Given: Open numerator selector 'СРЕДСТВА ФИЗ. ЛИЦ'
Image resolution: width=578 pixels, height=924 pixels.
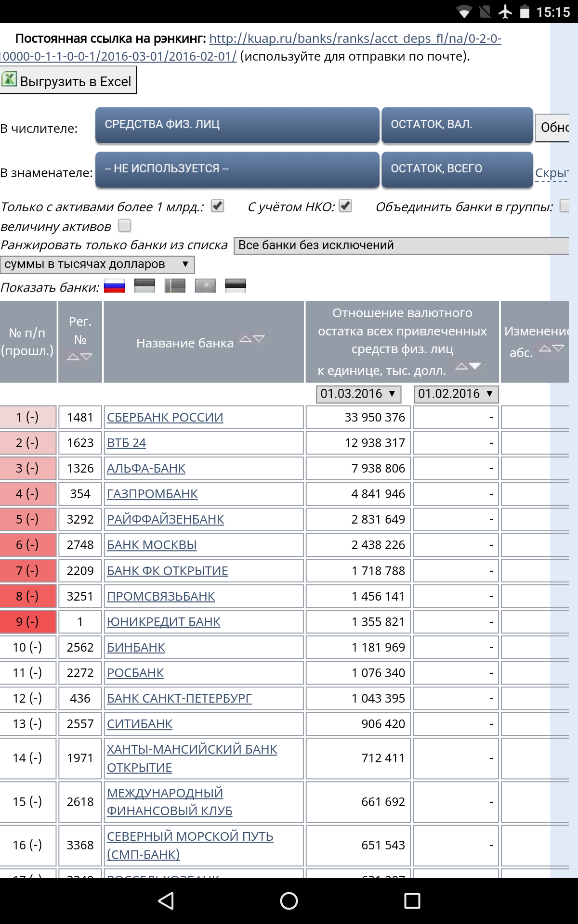Looking at the screenshot, I should click(237, 125).
